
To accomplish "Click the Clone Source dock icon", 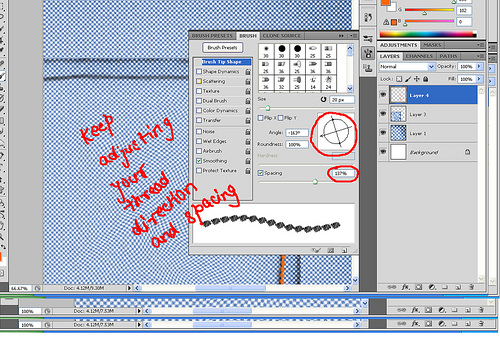I will point(368,69).
